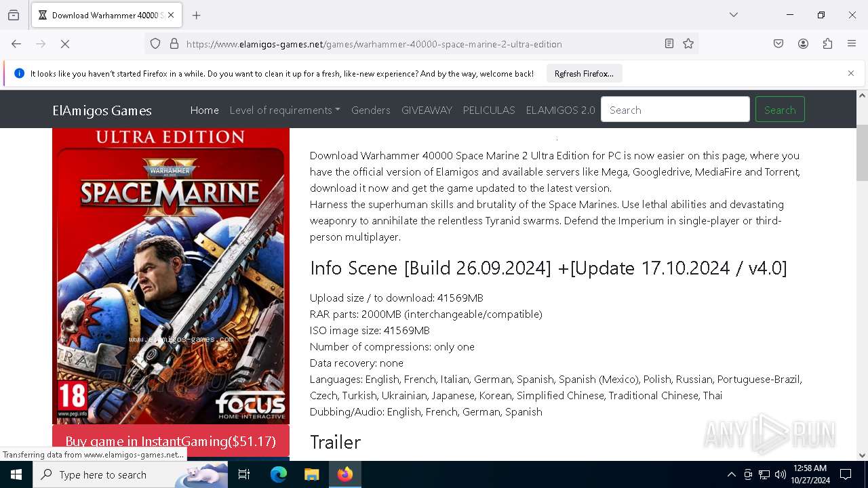Open Windows Start menu
The image size is (868, 488).
coord(16,474)
